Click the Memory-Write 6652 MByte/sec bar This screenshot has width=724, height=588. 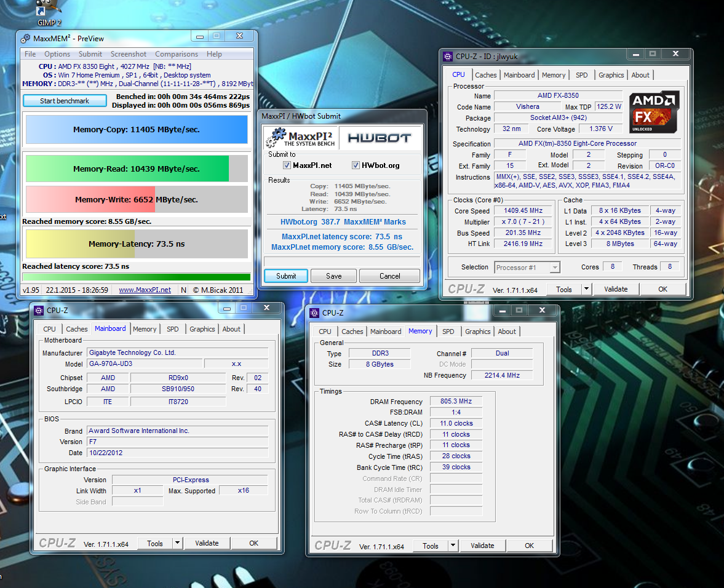137,199
